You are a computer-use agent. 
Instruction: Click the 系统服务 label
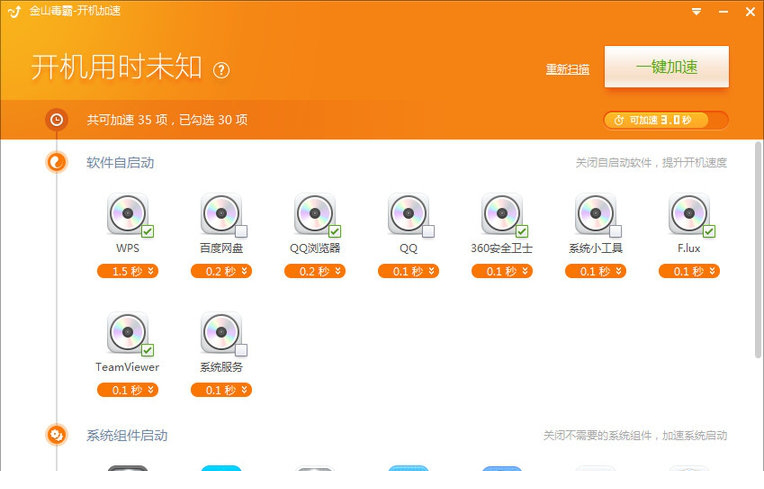click(221, 367)
